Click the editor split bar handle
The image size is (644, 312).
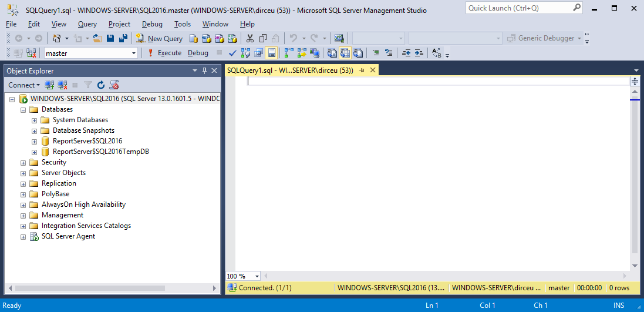(x=635, y=81)
